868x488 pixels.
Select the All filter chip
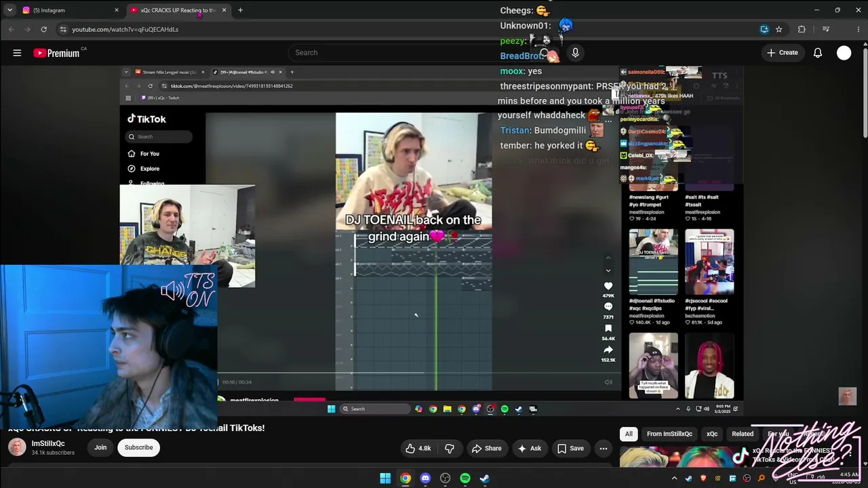pos(629,434)
